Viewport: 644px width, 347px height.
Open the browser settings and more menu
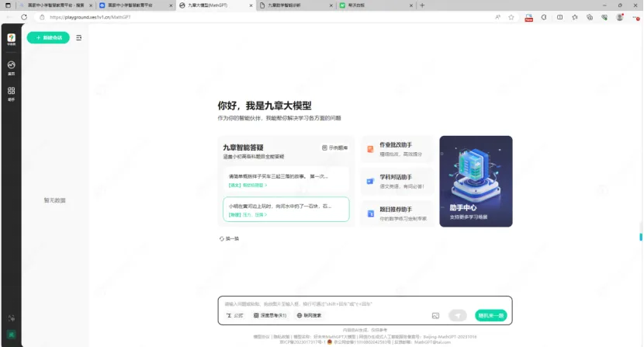(635, 17)
